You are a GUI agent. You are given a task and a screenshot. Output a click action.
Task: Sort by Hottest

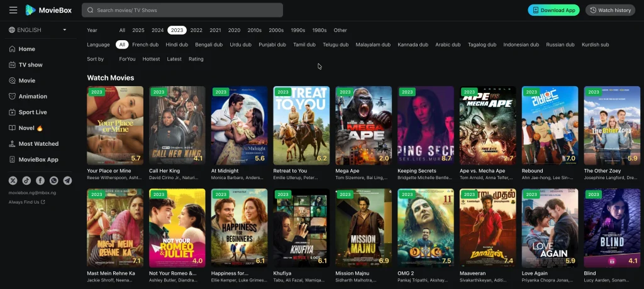pos(151,59)
